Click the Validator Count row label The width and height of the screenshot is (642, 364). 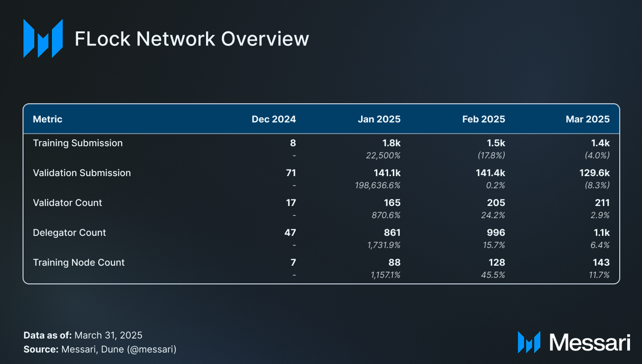coord(67,203)
